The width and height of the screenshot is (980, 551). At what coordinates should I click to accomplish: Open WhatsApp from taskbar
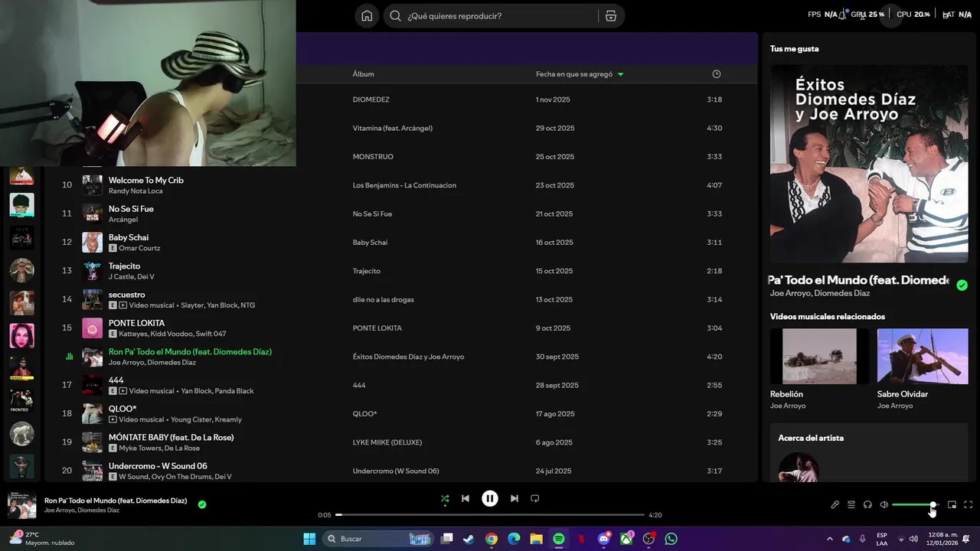[671, 539]
